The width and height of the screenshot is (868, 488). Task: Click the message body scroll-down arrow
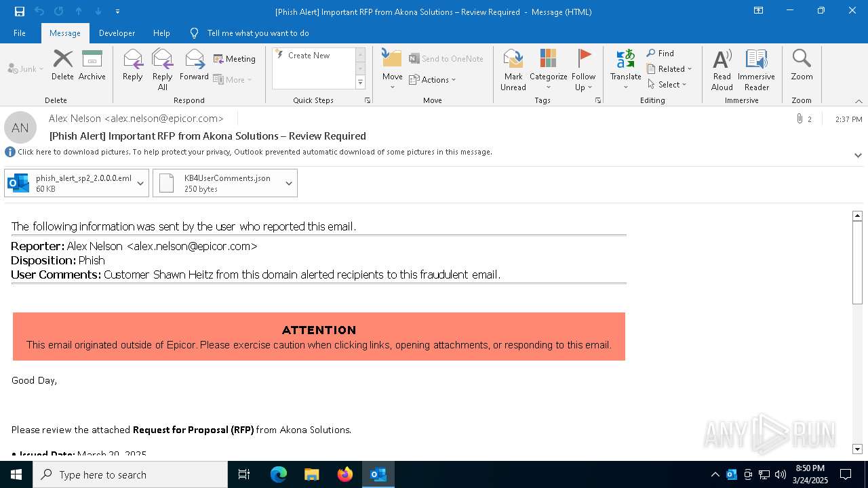tap(857, 449)
